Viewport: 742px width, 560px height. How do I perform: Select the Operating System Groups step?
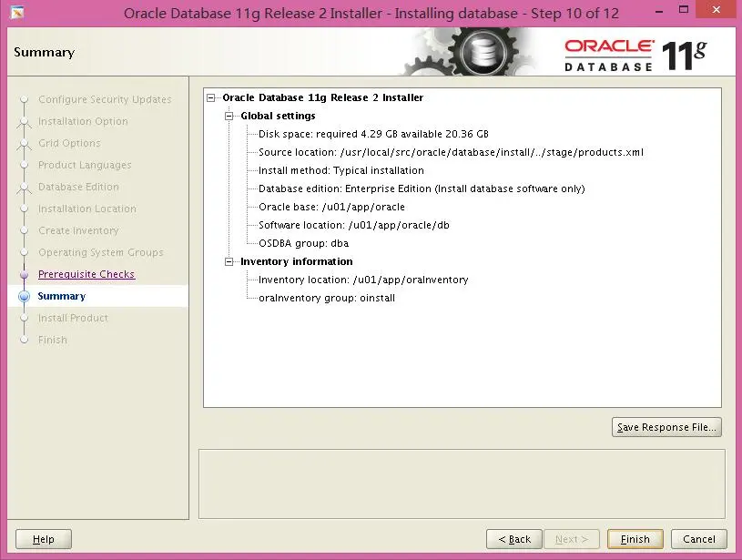pos(101,252)
